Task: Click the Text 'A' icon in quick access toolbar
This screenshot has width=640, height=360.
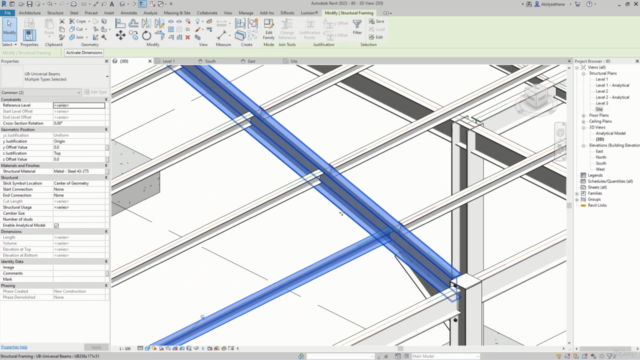Action: click(111, 4)
